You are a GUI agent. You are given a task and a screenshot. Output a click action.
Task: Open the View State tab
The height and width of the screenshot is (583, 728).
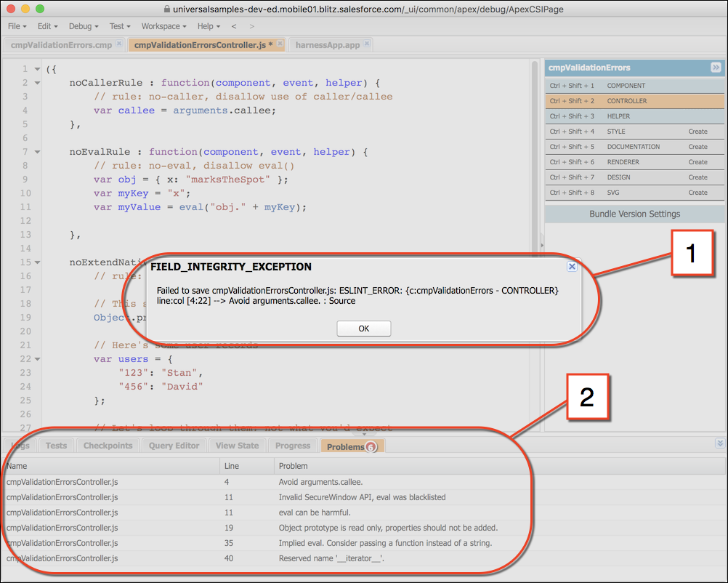click(238, 446)
